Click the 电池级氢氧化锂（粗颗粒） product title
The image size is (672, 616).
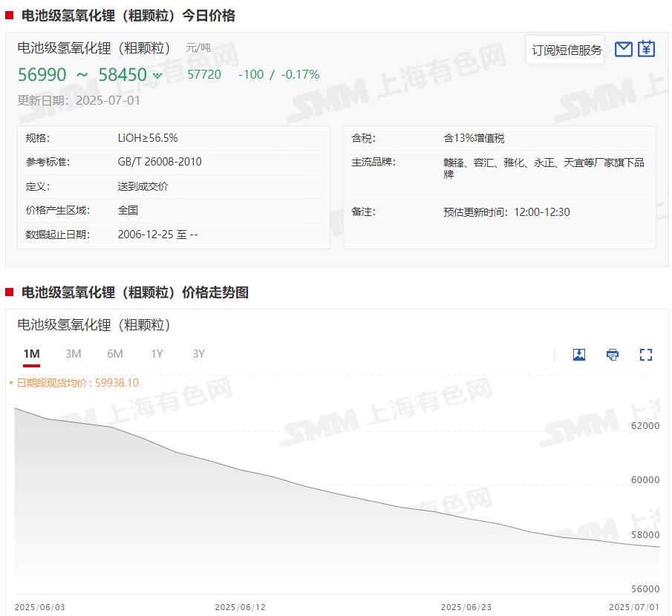tap(94, 48)
